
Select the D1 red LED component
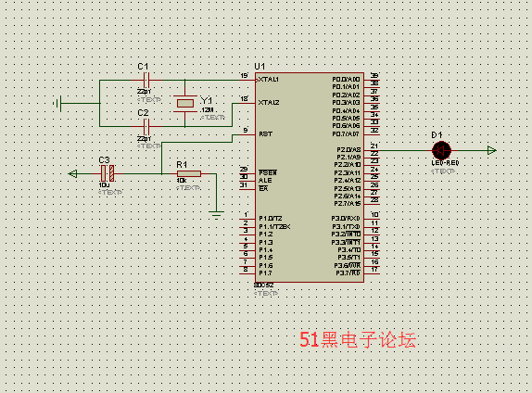tap(441, 150)
